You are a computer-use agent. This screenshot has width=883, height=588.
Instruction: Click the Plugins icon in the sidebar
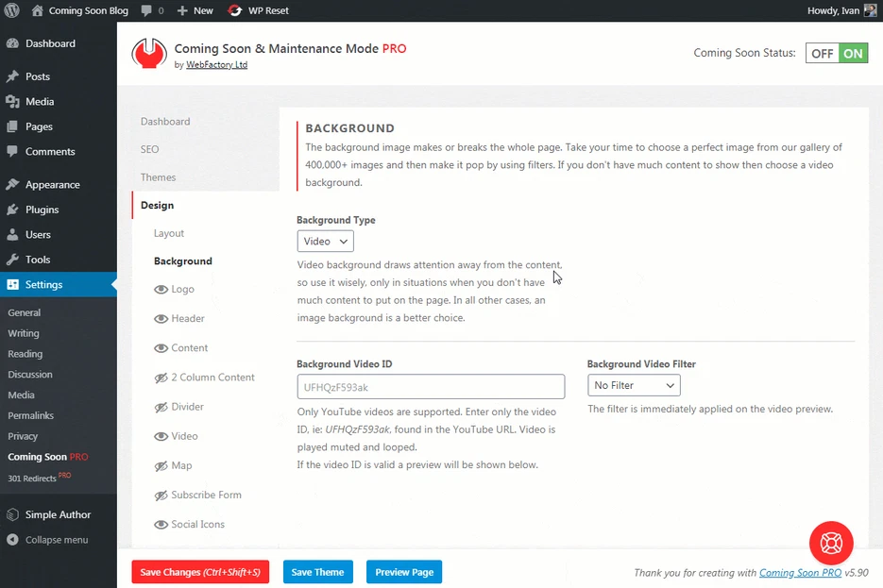[x=12, y=210]
